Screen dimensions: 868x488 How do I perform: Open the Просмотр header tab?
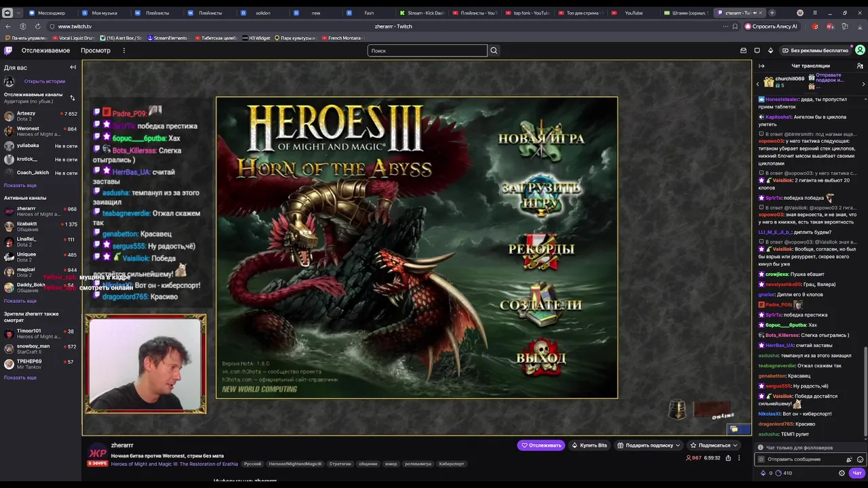tap(96, 50)
